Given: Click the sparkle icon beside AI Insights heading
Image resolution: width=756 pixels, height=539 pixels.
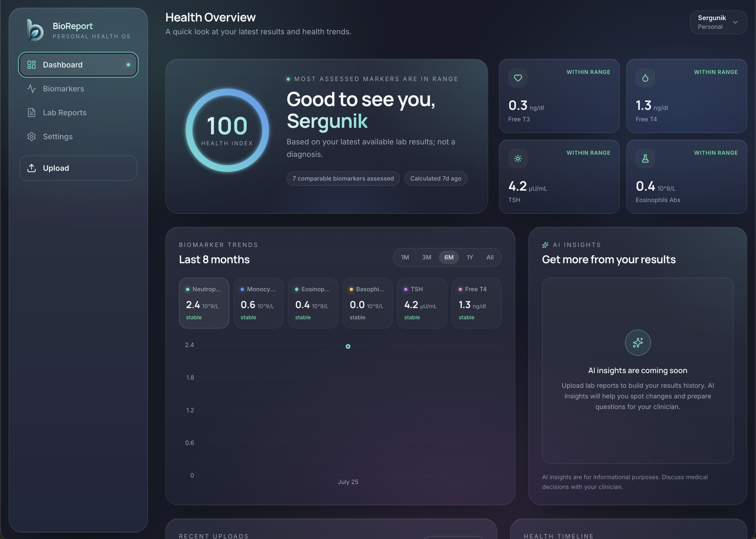Looking at the screenshot, I should click(545, 245).
